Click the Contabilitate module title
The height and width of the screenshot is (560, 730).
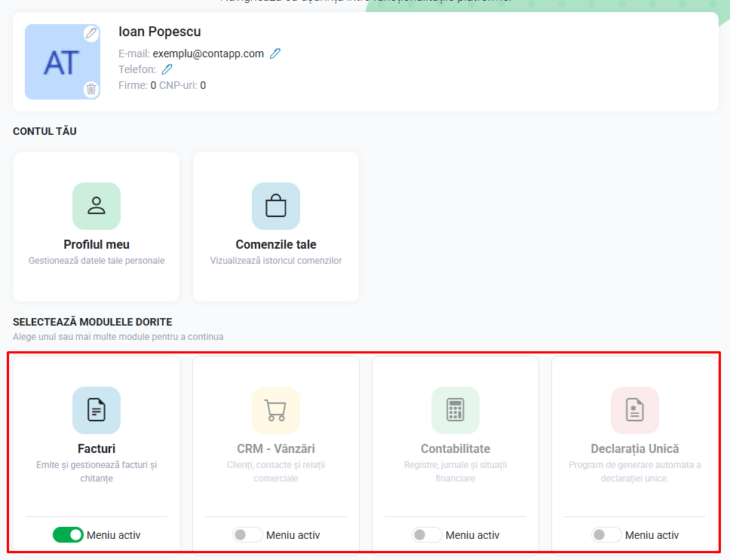click(x=455, y=449)
